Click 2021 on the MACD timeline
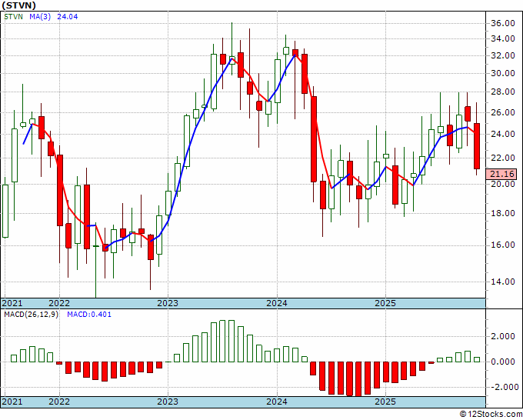The width and height of the screenshot is (523, 420). pos(12,402)
